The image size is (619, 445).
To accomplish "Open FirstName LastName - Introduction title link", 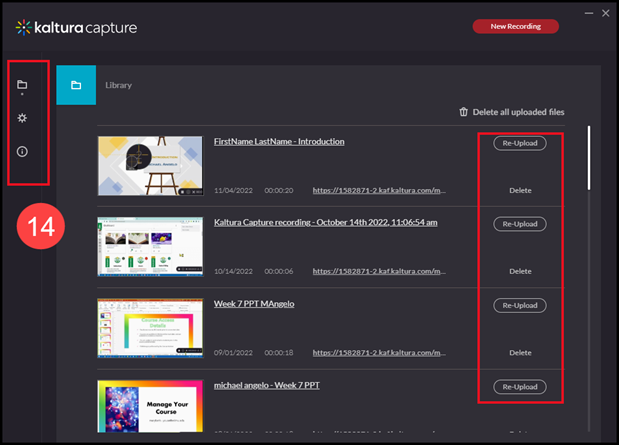I will coord(279,142).
